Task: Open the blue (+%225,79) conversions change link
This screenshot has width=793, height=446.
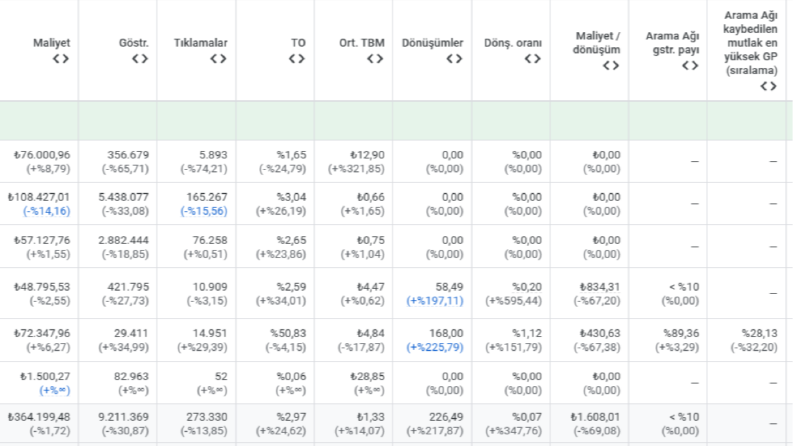Action: point(435,347)
